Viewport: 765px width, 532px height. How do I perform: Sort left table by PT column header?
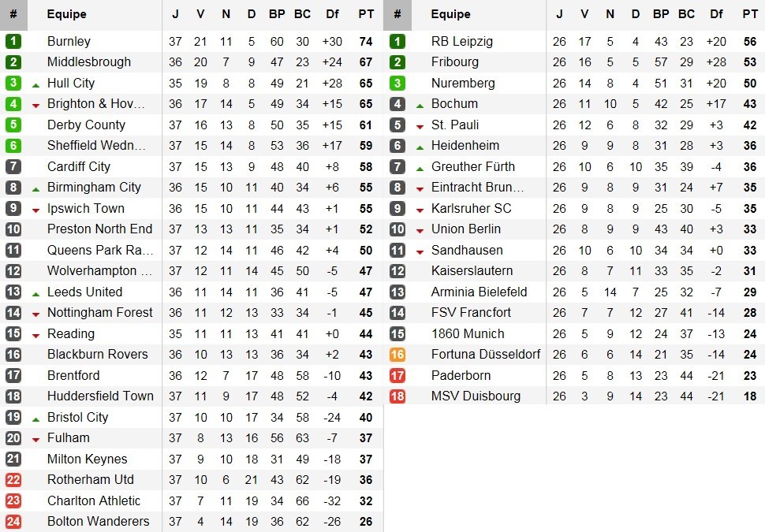pyautogui.click(x=366, y=14)
